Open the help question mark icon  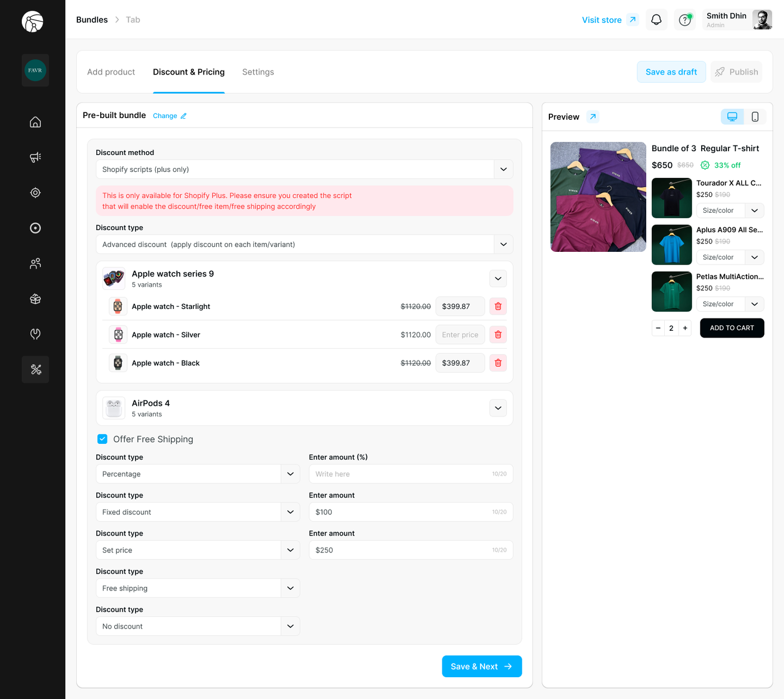pyautogui.click(x=685, y=20)
